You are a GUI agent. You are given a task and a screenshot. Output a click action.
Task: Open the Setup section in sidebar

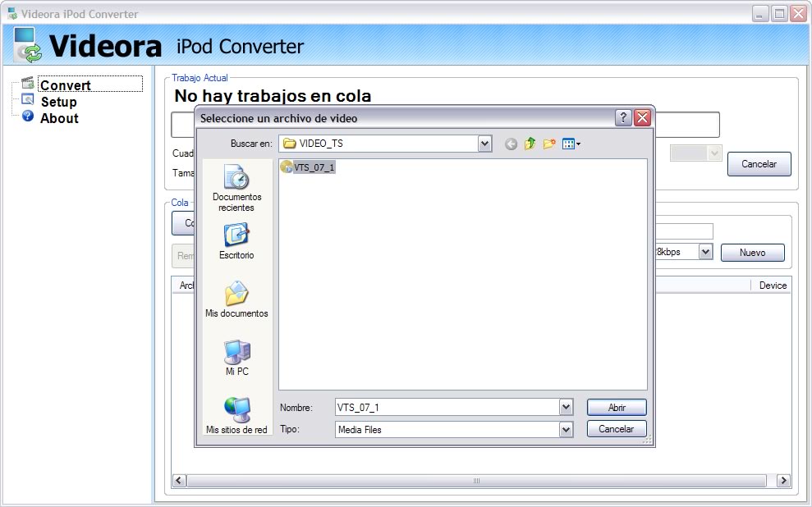58,102
